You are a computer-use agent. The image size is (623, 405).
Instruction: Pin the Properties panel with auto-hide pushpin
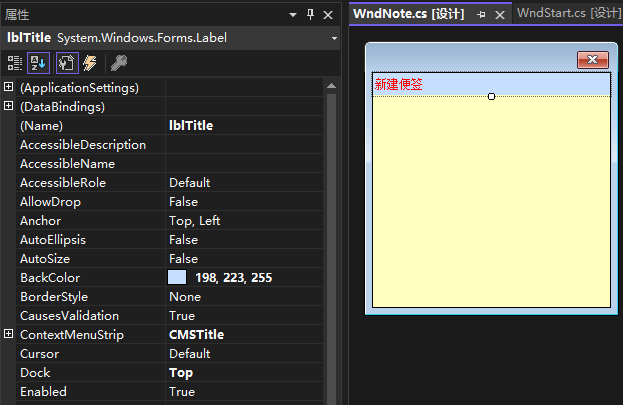point(310,14)
